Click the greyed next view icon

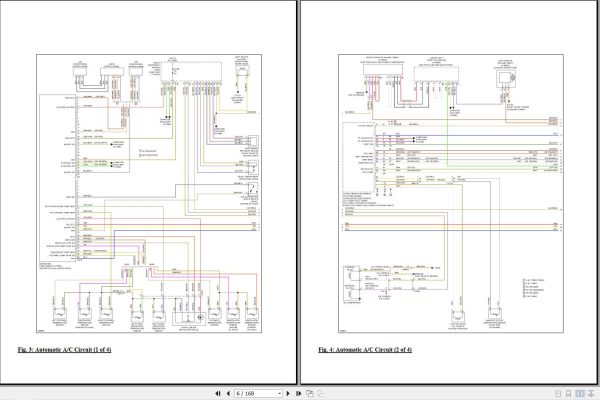coord(321,393)
